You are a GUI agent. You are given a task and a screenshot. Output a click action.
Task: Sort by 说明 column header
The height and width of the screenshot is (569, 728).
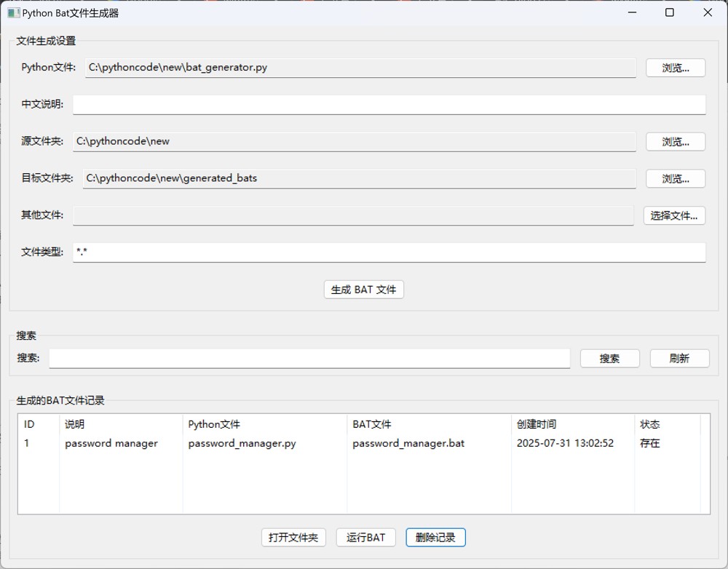point(121,424)
